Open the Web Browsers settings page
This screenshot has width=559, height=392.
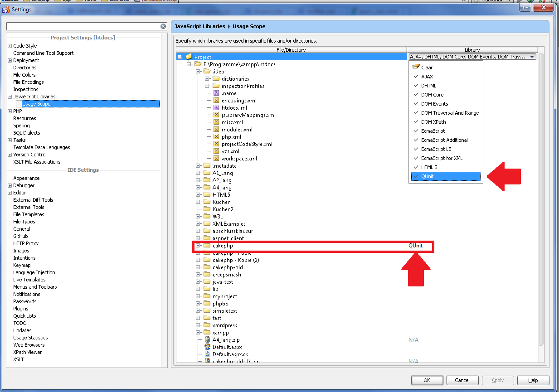point(29,345)
